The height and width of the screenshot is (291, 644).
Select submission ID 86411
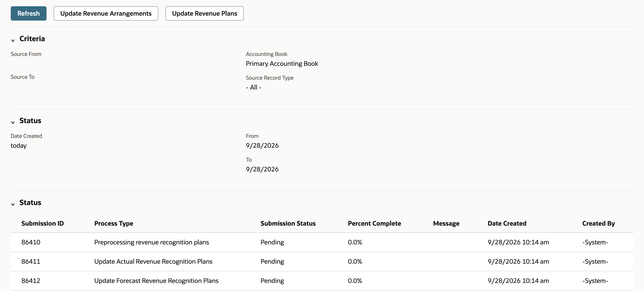pos(31,261)
